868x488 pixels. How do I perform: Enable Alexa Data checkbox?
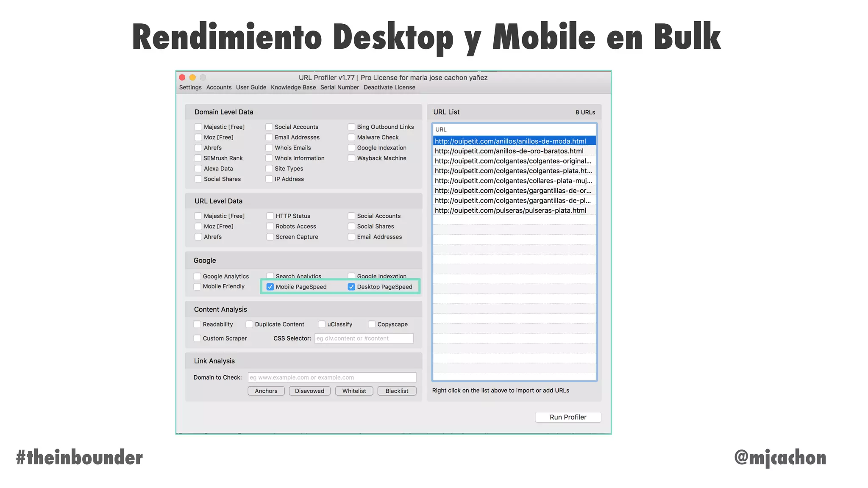click(198, 169)
